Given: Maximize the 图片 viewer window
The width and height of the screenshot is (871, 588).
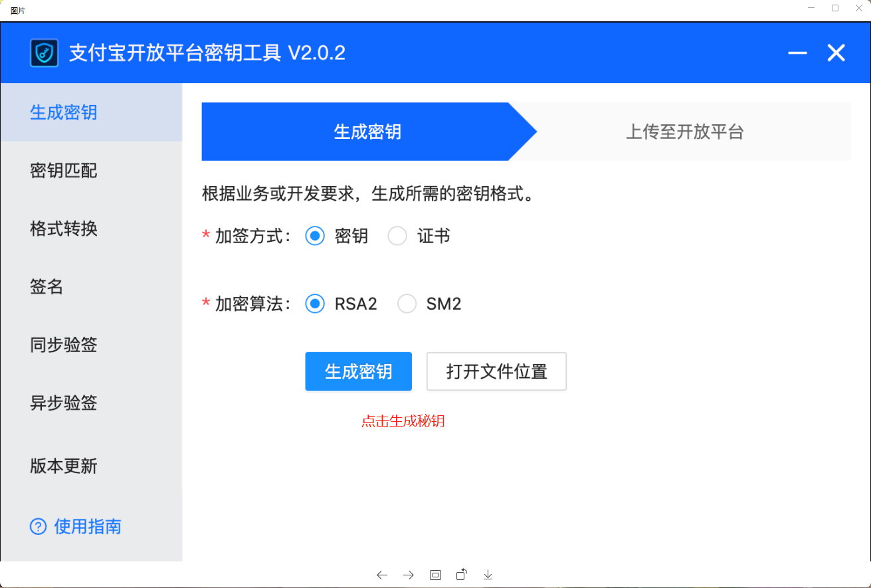Looking at the screenshot, I should click(x=835, y=9).
